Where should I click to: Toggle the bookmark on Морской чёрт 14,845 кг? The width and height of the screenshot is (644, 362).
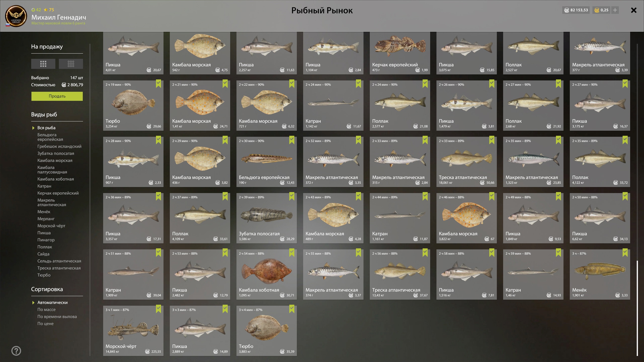point(158,309)
